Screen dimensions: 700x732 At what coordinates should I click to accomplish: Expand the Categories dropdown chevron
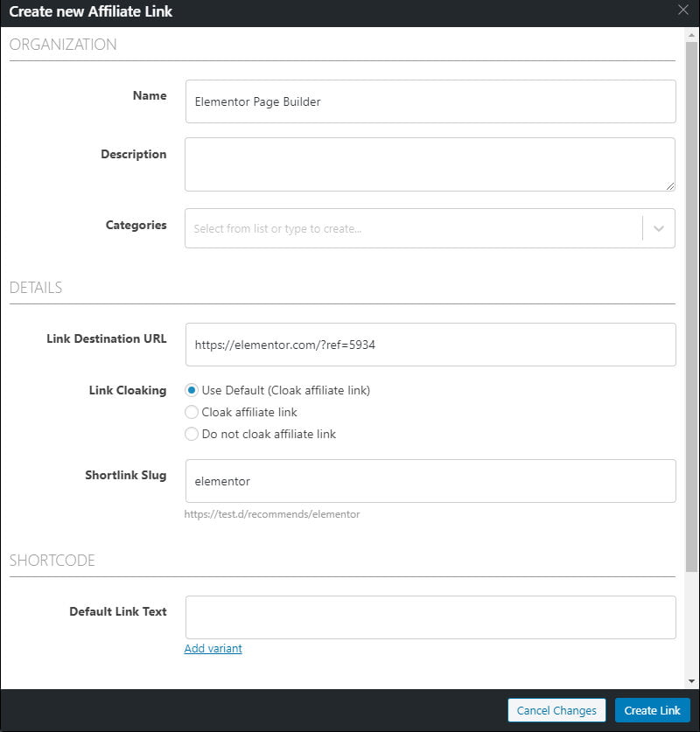[659, 228]
